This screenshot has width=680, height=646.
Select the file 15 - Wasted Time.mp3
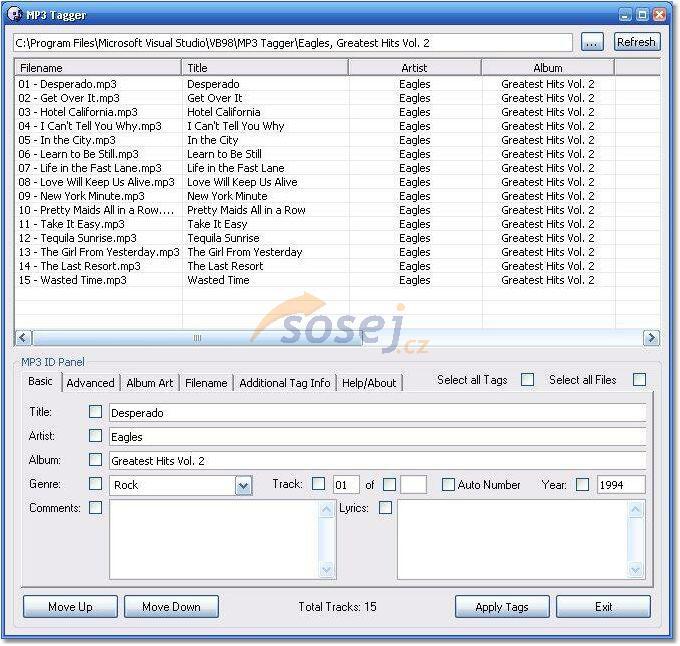tap(72, 280)
